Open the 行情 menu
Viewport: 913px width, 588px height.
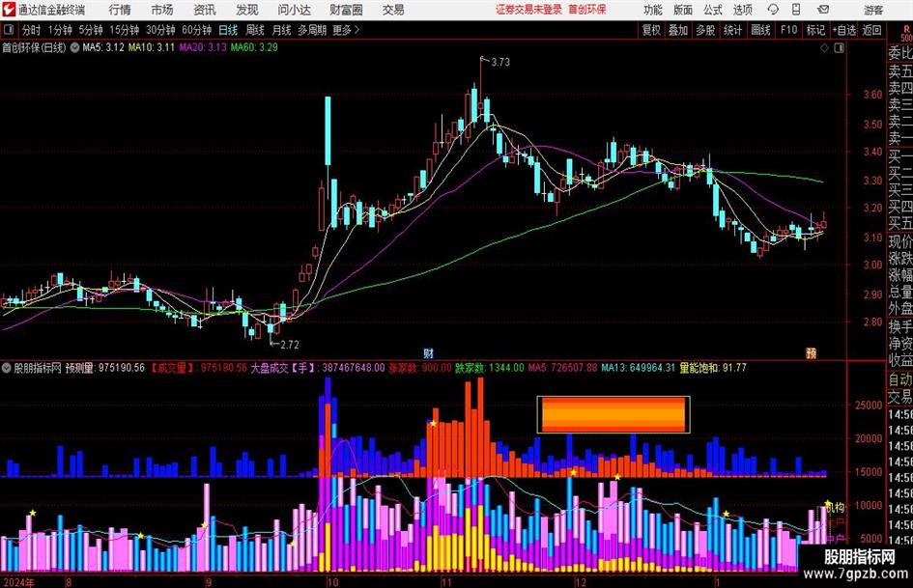click(120, 10)
